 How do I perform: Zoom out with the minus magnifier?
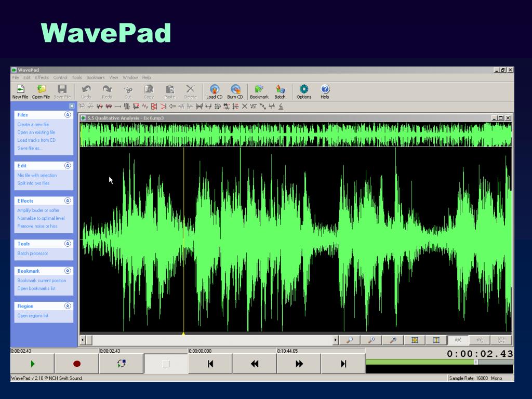click(x=350, y=340)
